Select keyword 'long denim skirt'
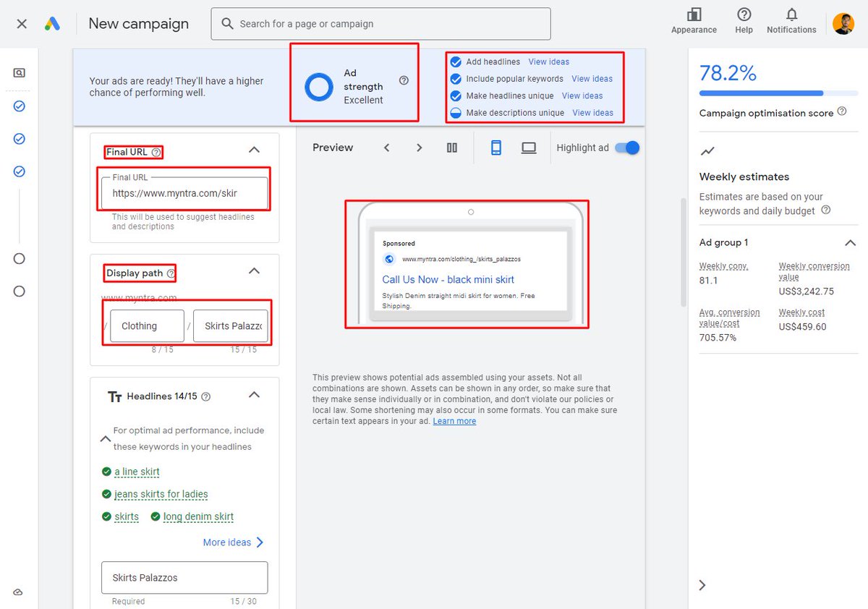 [198, 516]
